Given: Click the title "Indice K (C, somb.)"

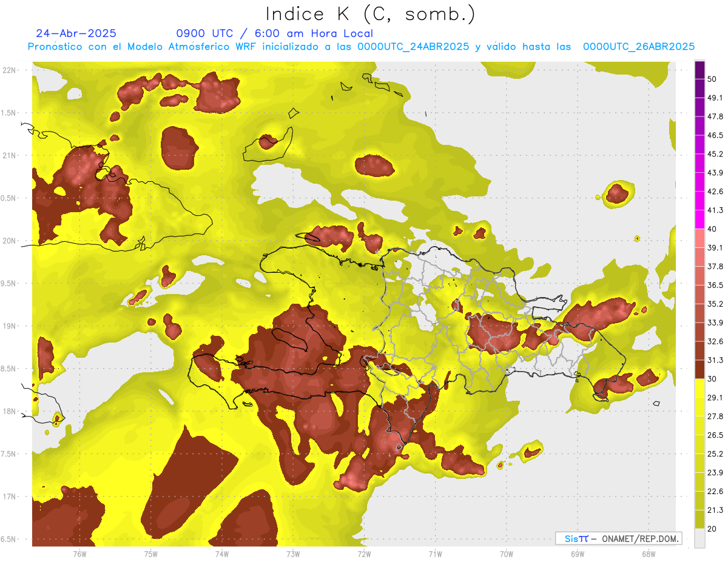Looking at the screenshot, I should tap(370, 15).
